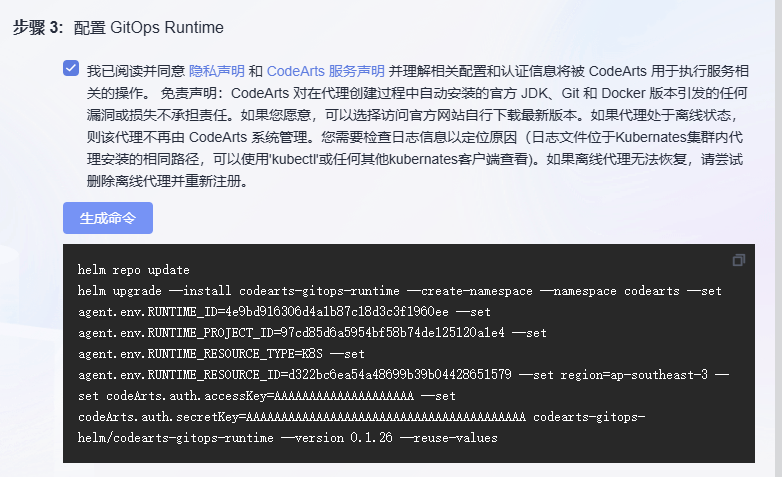Click the codeArts.auth.secretKey value
Image resolution: width=782 pixels, height=477 pixels.
pyautogui.click(x=385, y=417)
